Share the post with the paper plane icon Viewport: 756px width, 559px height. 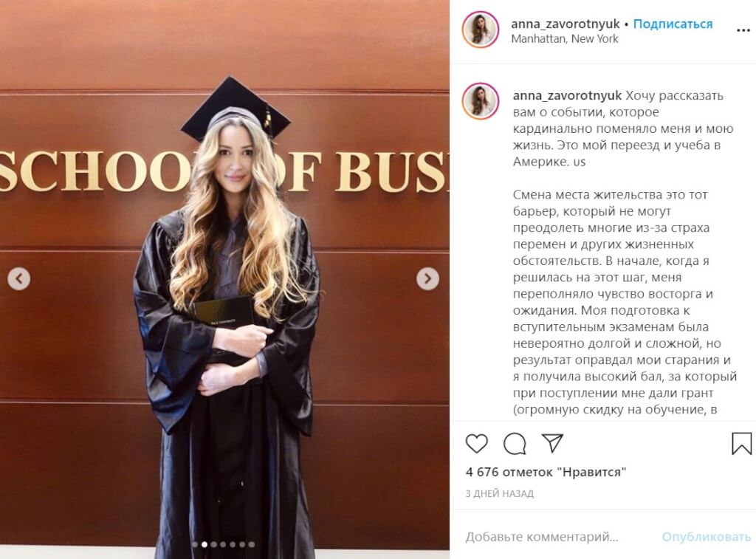[552, 443]
